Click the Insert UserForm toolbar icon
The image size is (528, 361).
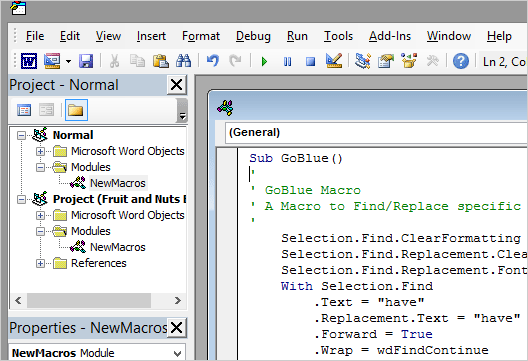(52, 61)
